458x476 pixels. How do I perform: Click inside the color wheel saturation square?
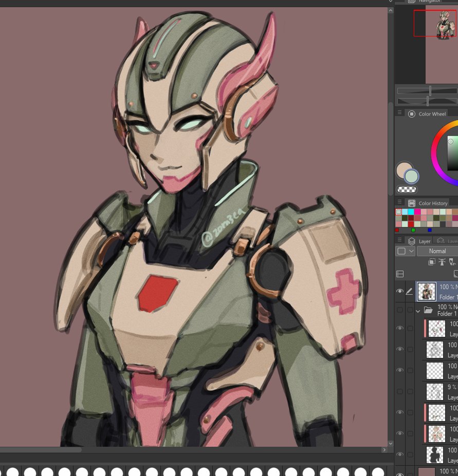coord(453,154)
